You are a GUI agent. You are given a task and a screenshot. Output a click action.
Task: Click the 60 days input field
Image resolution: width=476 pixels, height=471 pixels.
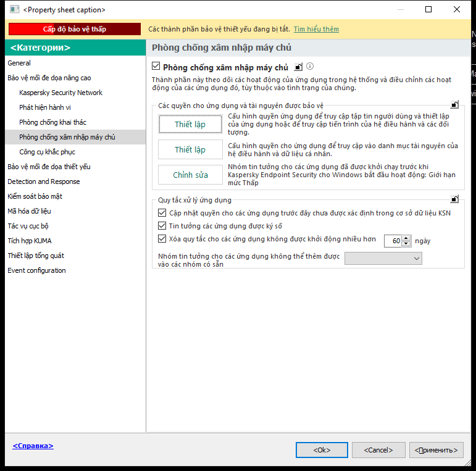click(x=393, y=241)
